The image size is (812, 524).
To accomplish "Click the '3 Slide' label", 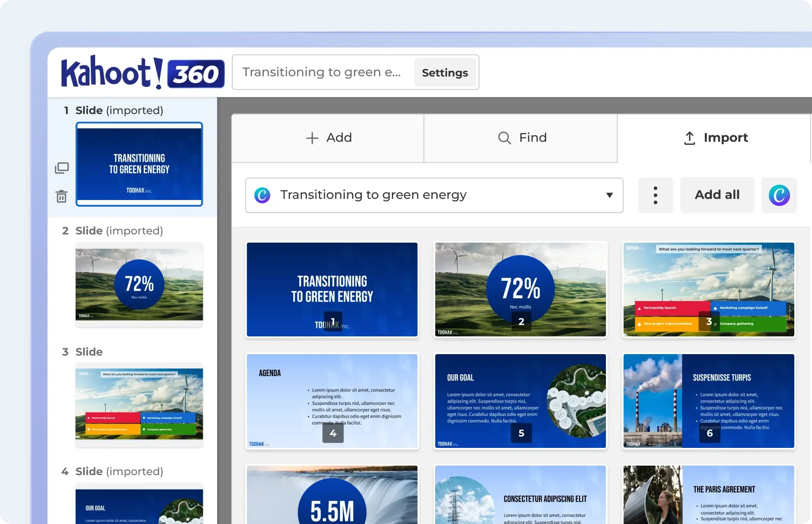I will click(82, 352).
